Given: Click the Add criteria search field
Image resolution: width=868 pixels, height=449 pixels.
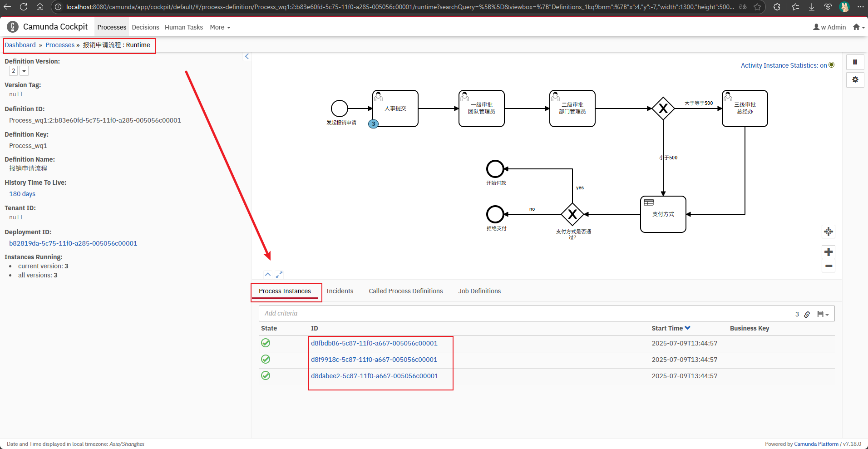Looking at the screenshot, I should click(522, 313).
